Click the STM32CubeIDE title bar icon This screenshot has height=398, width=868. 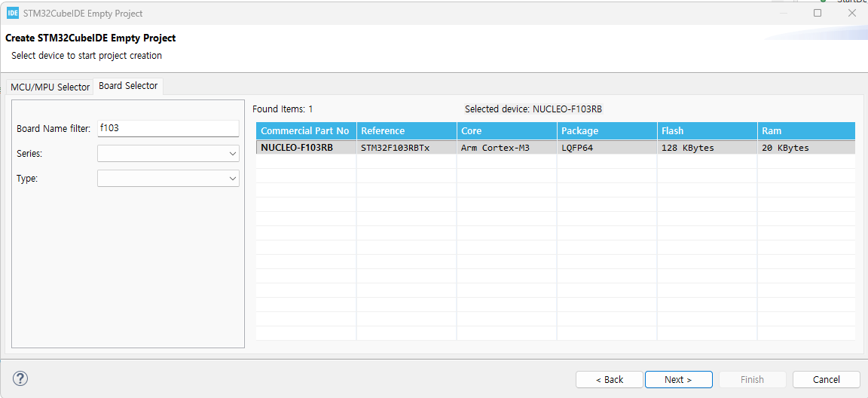(13, 13)
